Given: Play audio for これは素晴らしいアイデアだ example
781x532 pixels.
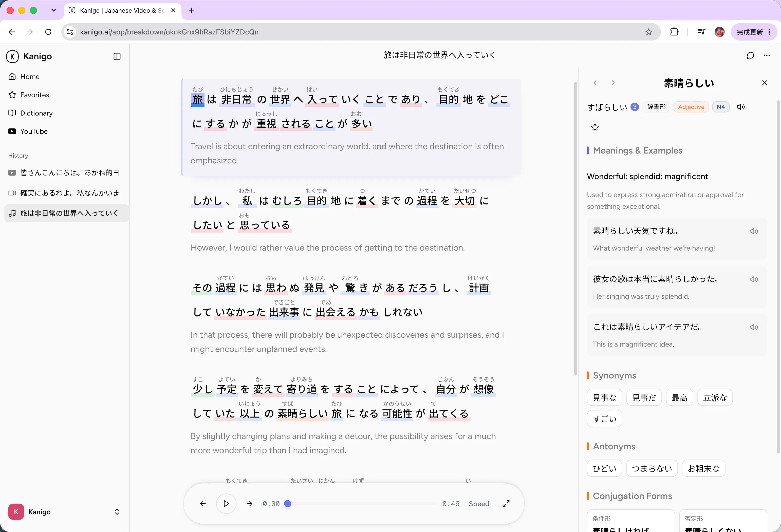Looking at the screenshot, I should [754, 327].
